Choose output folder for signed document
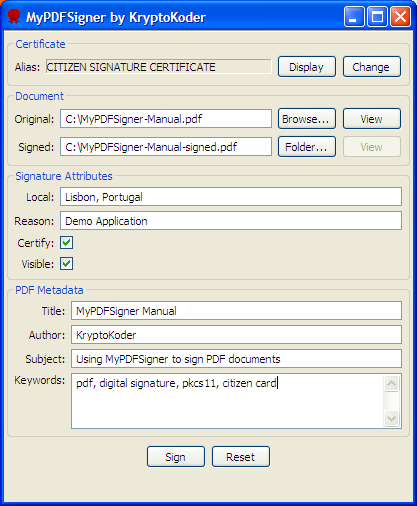 307,147
